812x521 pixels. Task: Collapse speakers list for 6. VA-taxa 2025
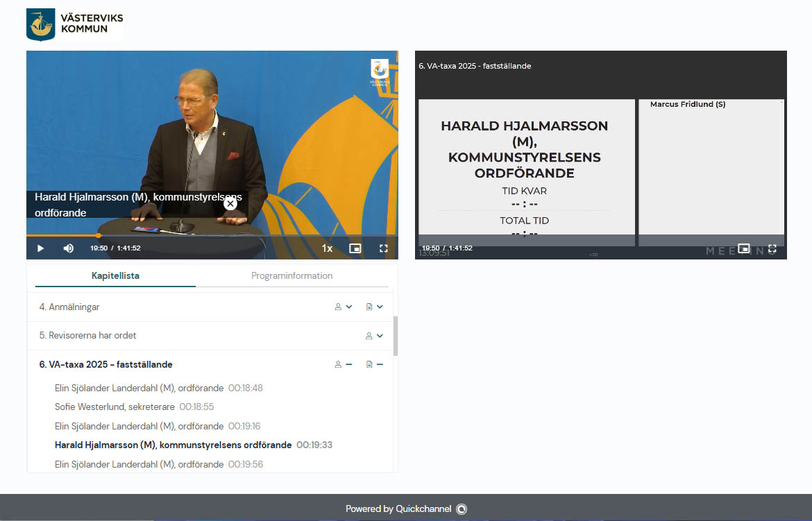coord(344,364)
